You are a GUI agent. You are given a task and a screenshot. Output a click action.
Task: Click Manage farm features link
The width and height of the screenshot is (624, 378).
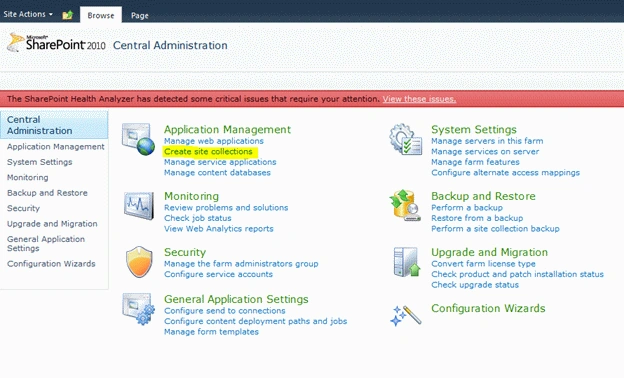pyautogui.click(x=475, y=162)
